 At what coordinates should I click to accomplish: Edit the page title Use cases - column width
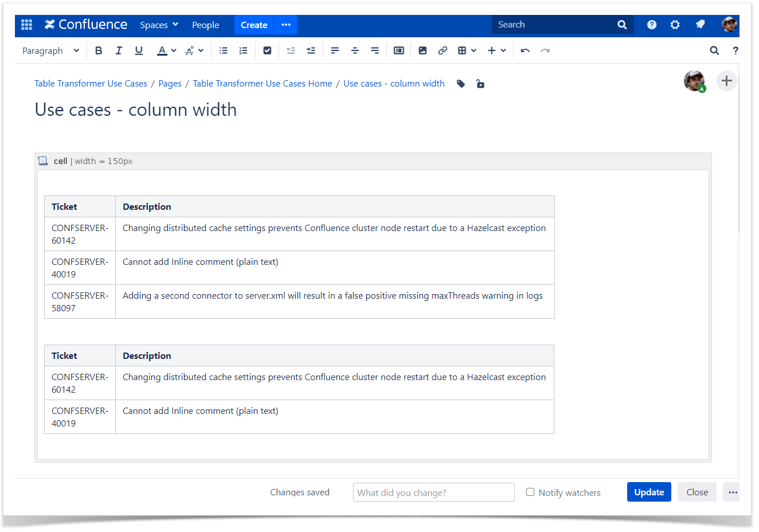pos(136,109)
